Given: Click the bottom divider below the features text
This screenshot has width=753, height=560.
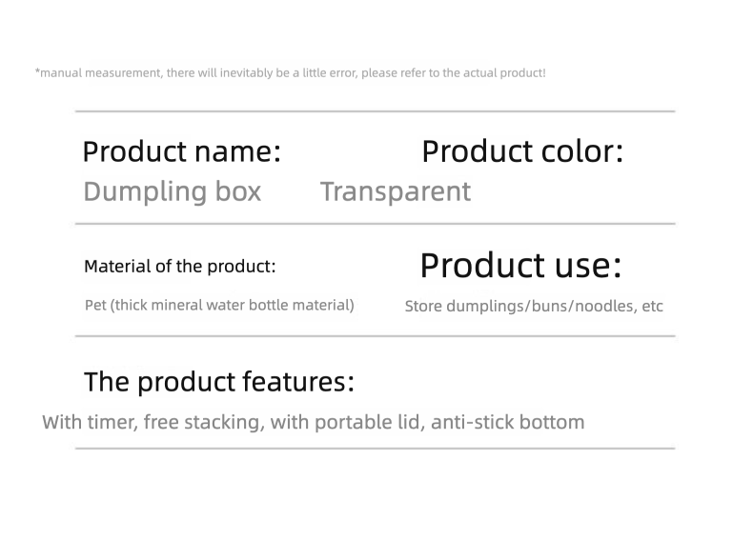Looking at the screenshot, I should (x=375, y=449).
